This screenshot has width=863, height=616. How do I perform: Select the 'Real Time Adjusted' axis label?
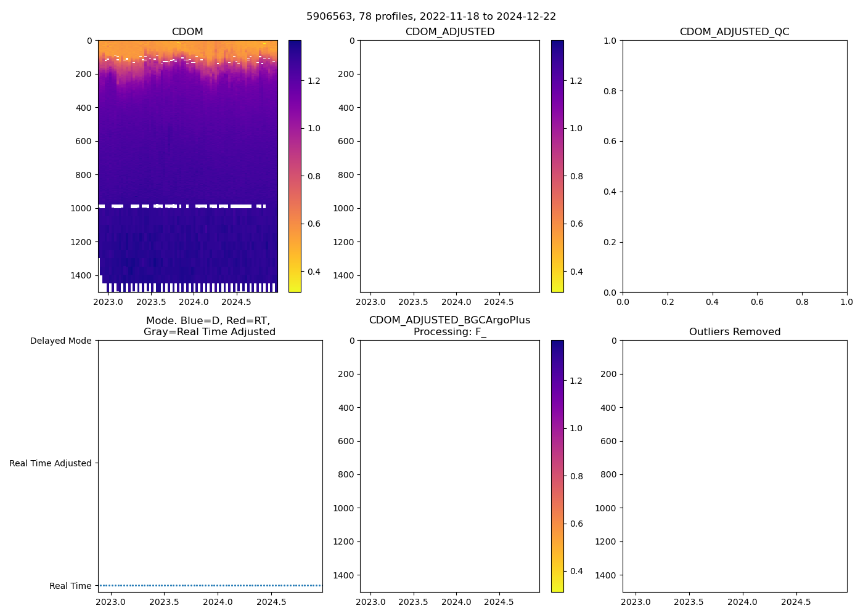point(50,463)
